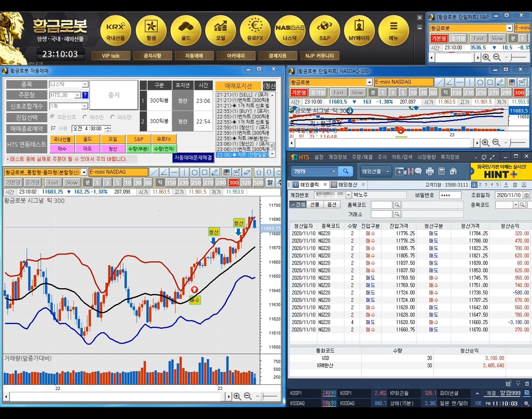Toggle the 전체 filter in HTS window
532x419 pixels.
click(x=298, y=204)
